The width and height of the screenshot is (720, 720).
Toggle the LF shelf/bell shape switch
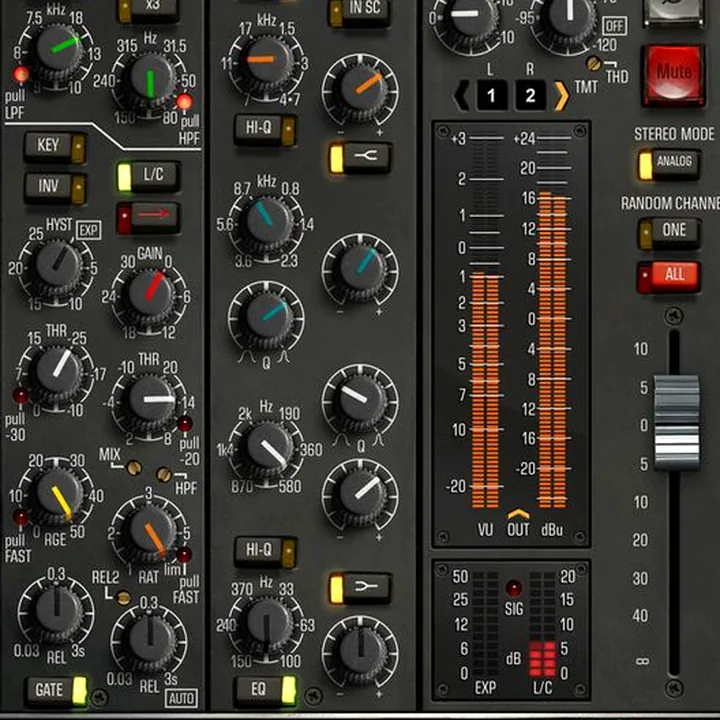360,588
